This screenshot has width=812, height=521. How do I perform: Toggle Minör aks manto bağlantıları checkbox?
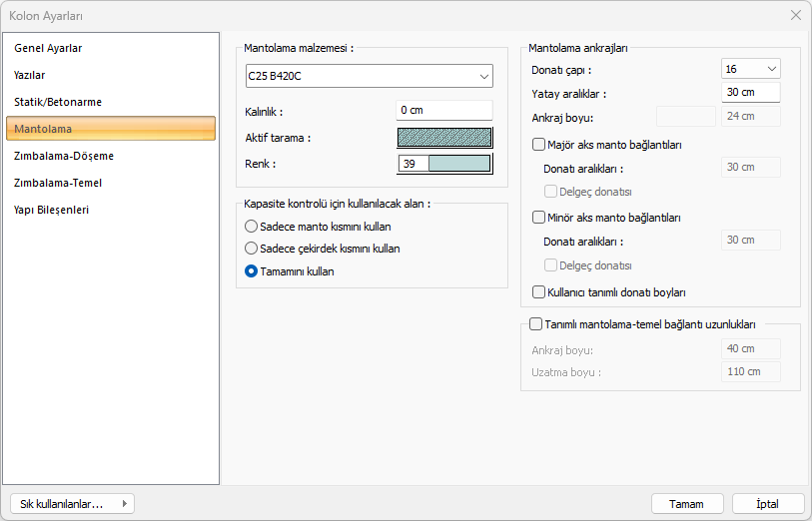point(539,217)
